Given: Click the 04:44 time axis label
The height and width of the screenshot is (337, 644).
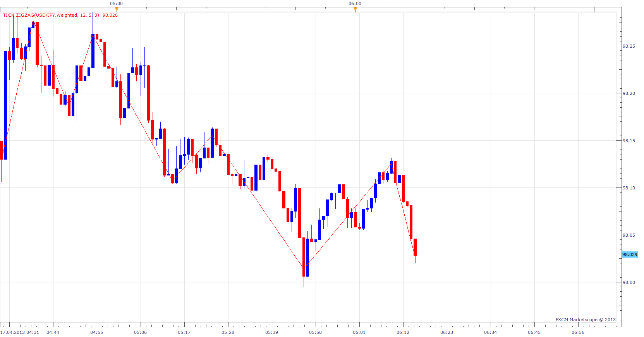Looking at the screenshot, I should pyautogui.click(x=53, y=332).
